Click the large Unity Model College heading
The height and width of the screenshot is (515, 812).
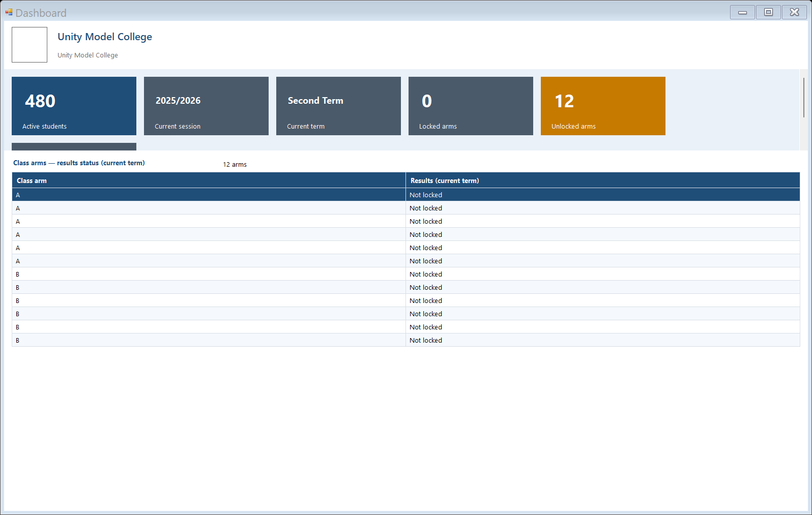(105, 37)
